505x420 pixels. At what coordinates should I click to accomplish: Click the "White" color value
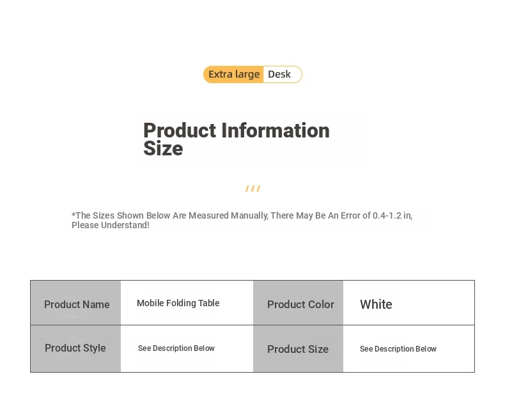[x=376, y=304]
